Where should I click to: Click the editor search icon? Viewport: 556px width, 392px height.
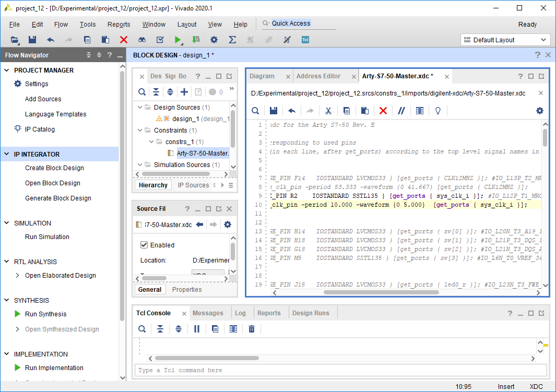click(x=255, y=111)
